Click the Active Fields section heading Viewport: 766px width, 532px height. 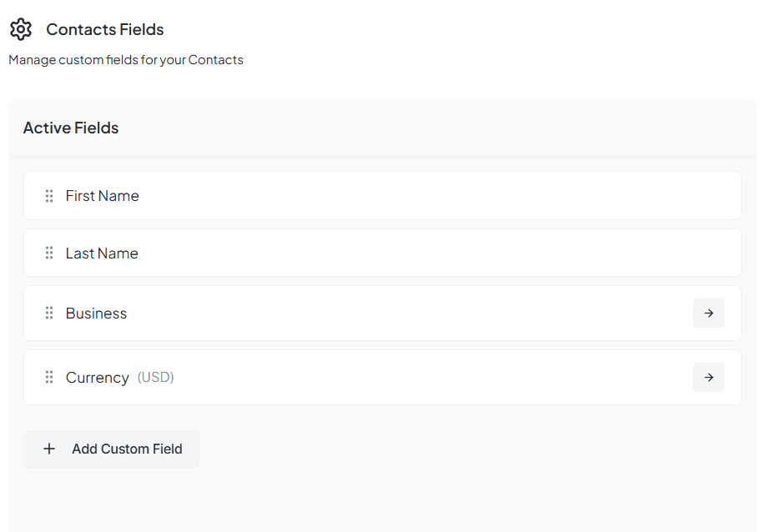point(71,128)
